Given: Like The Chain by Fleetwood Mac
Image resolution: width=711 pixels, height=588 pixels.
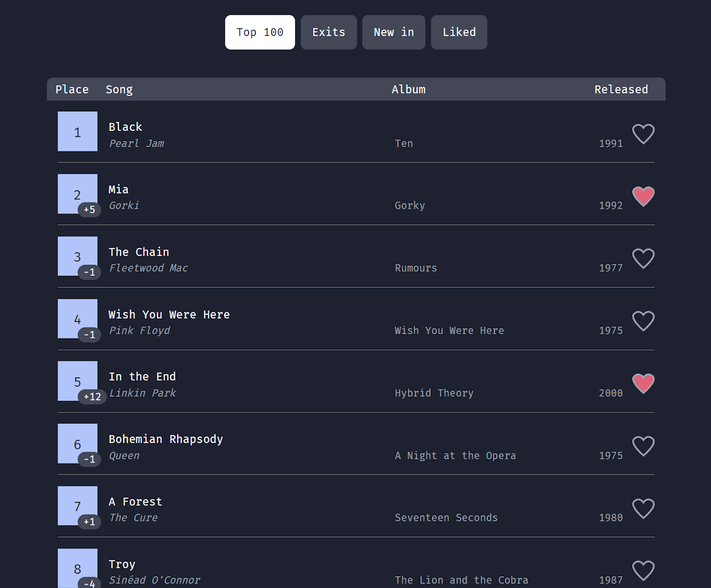Looking at the screenshot, I should point(643,259).
